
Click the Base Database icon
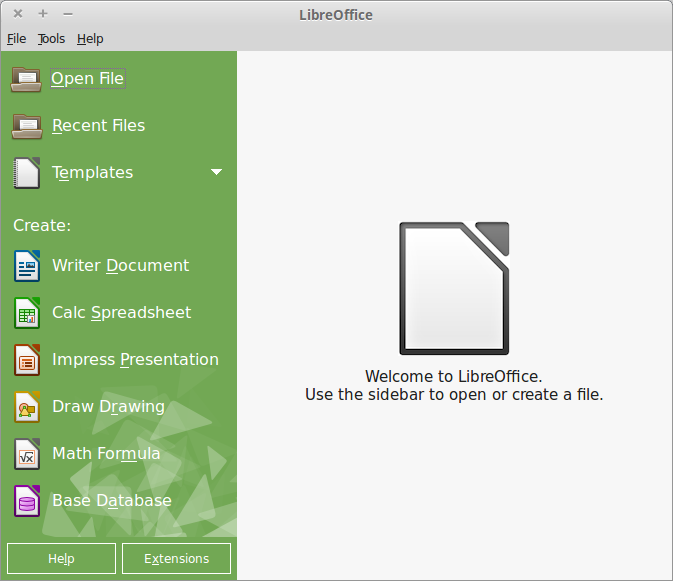point(27,501)
